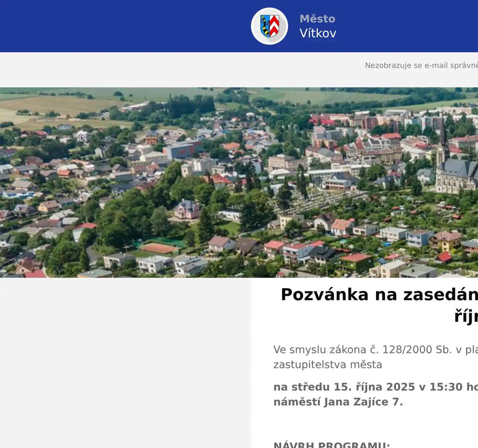Click the 'Město Vítkov' header title link
The height and width of the screenshot is (448, 478).
tap(317, 26)
